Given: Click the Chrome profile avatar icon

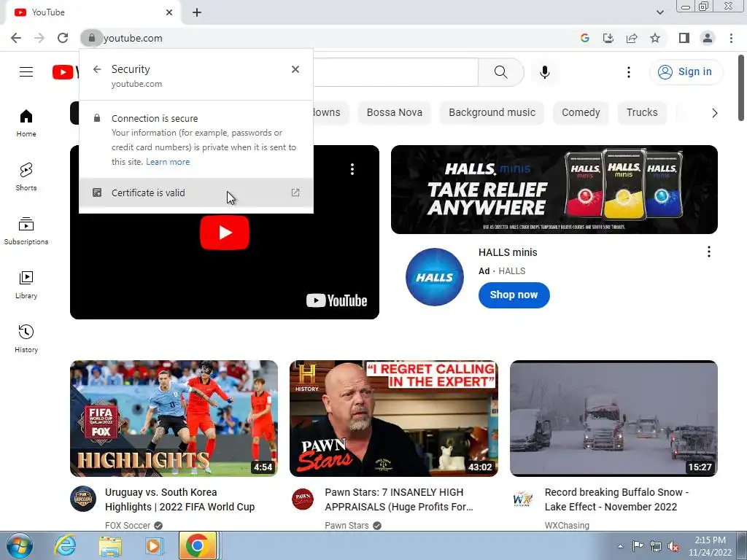Looking at the screenshot, I should point(708,38).
